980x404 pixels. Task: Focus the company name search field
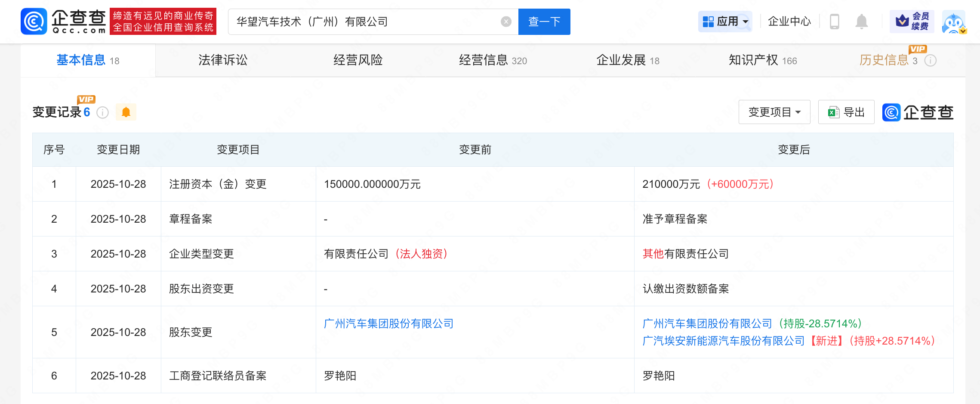click(366, 22)
